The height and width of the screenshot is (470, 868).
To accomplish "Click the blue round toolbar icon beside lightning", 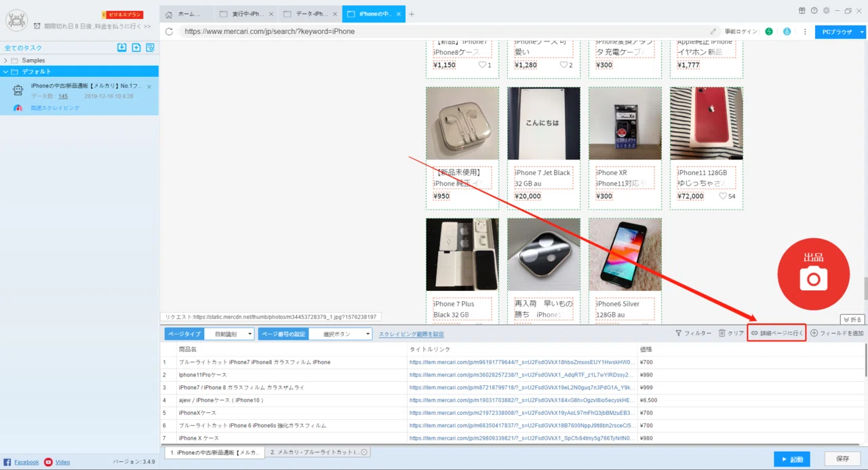I will 787,31.
